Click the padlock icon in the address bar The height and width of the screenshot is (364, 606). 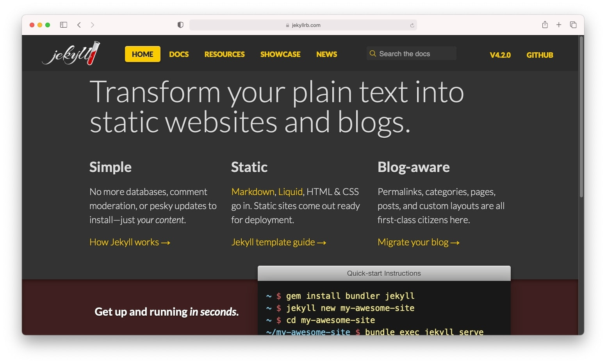(287, 25)
